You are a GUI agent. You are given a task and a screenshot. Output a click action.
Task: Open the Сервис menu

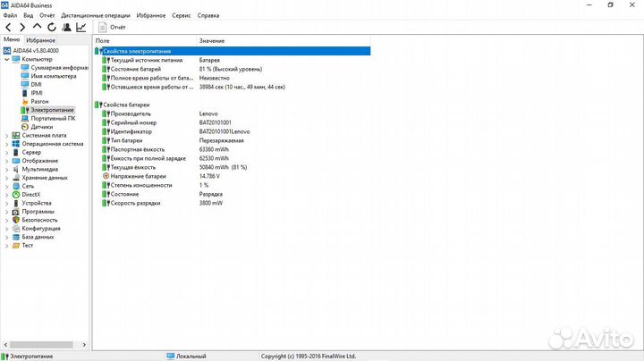point(181,15)
